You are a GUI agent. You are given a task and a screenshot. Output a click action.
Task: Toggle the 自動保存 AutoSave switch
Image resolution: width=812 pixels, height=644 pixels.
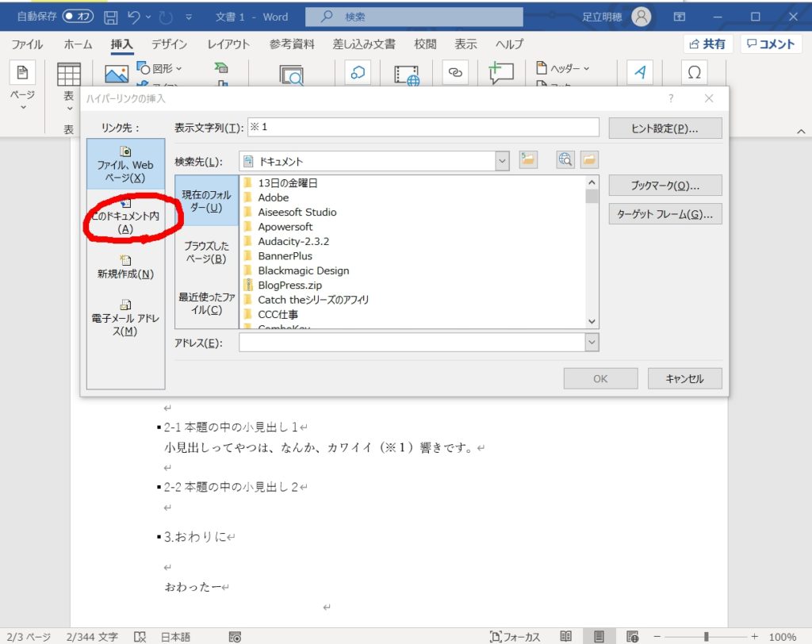[x=79, y=17]
